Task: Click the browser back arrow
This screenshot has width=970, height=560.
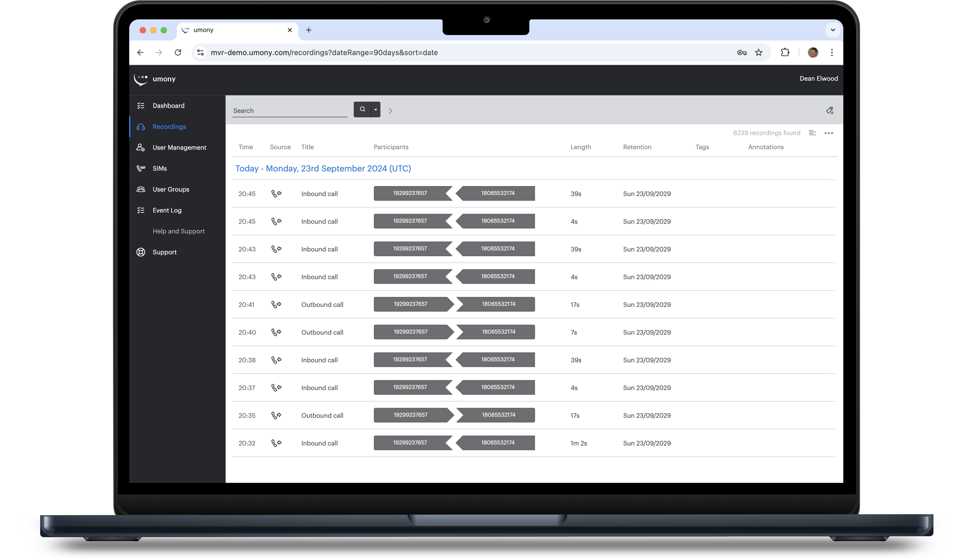Action: pyautogui.click(x=140, y=52)
